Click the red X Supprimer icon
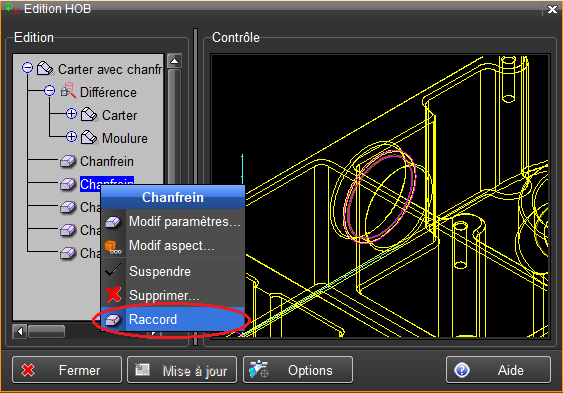 [x=113, y=295]
